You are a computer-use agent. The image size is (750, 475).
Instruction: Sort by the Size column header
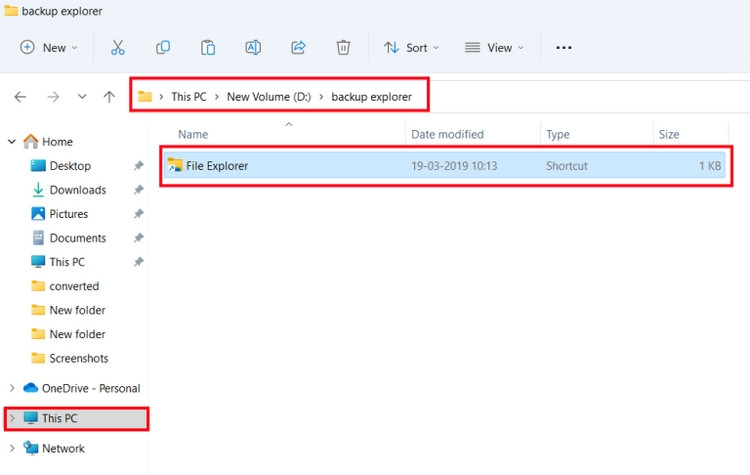click(x=669, y=134)
